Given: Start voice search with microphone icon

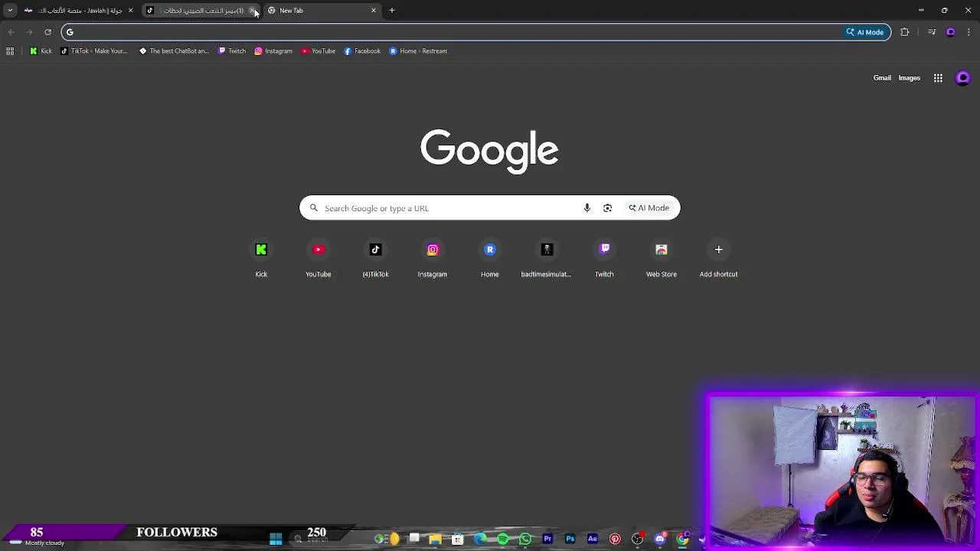Looking at the screenshot, I should [x=587, y=208].
